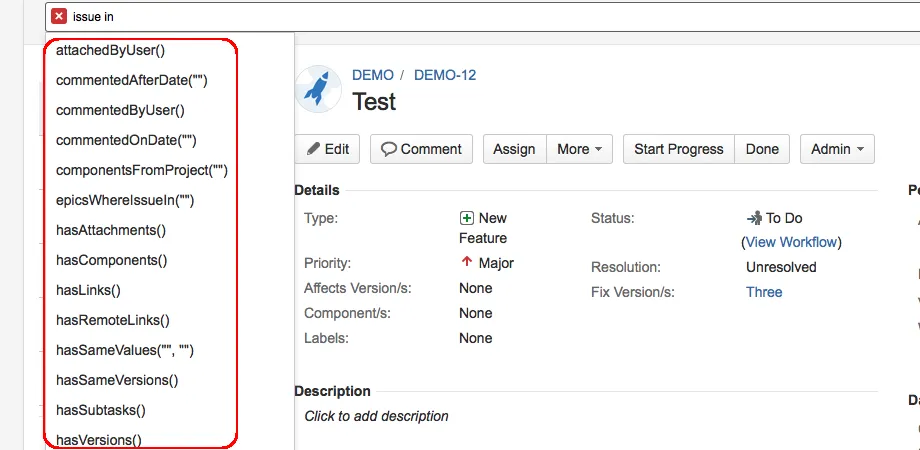Open the DEMO project link
This screenshot has width=920, height=450.
click(373, 75)
